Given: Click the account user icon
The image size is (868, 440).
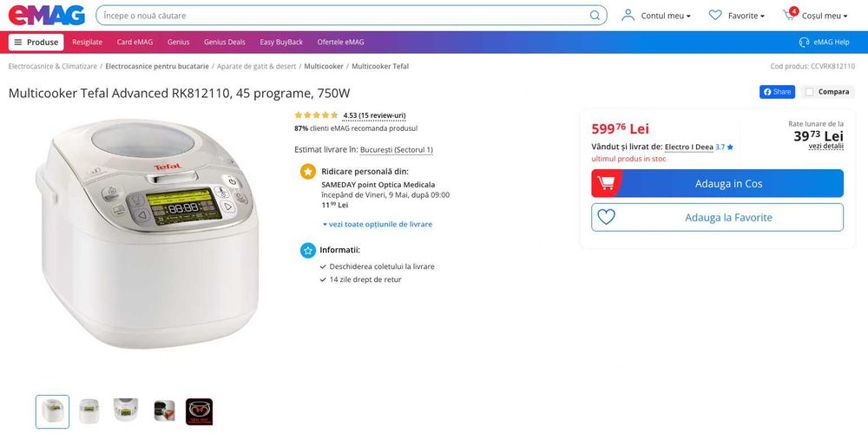Looking at the screenshot, I should click(628, 16).
